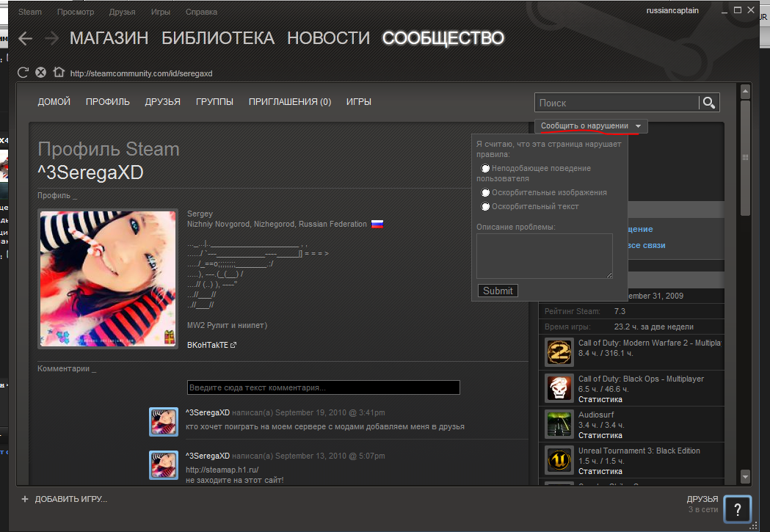
Task: Go to the ДОМОЙ community tab
Action: click(54, 101)
